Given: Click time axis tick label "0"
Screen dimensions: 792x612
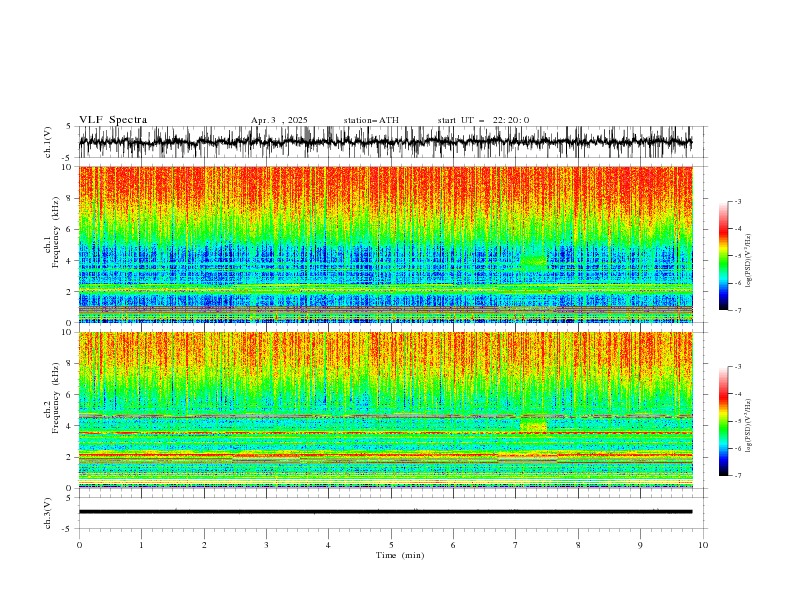Looking at the screenshot, I should coord(79,545).
